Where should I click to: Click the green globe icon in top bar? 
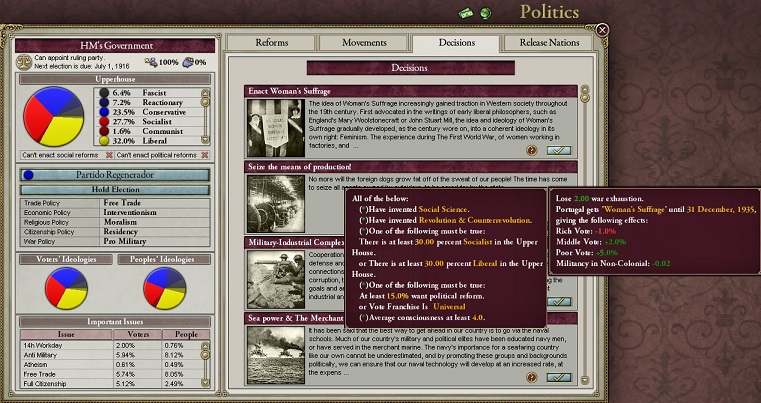[485, 12]
